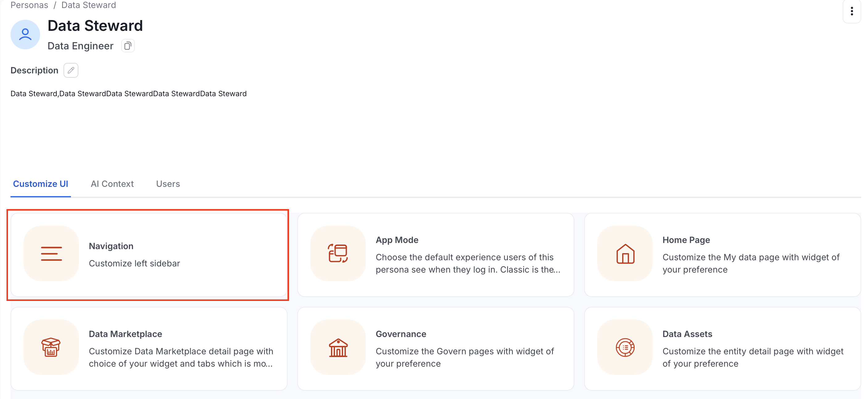This screenshot has width=868, height=399.
Task: Click the Data Steward breadcrumb item
Action: [x=89, y=5]
